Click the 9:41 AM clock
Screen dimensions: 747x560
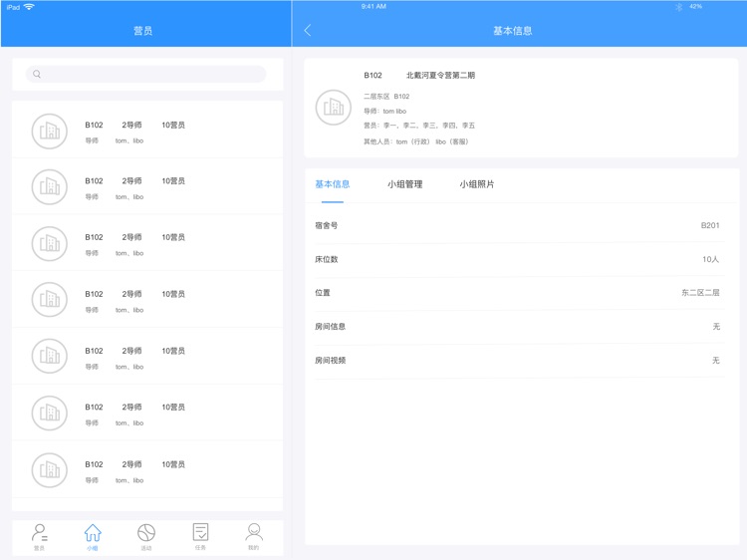click(x=373, y=6)
